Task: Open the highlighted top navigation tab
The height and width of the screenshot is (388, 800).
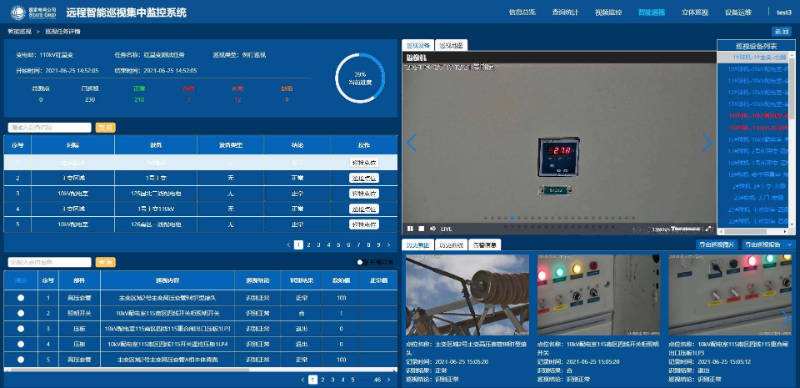Action: tap(652, 12)
